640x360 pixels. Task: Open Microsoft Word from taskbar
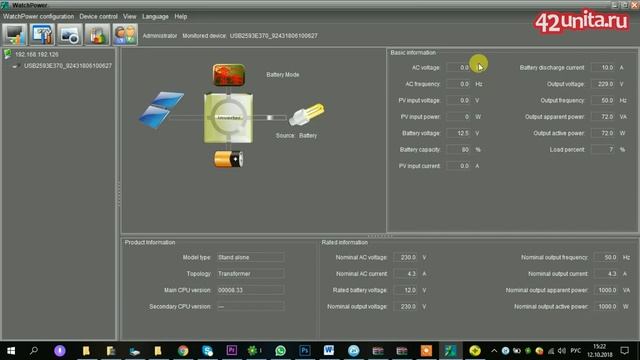pos(329,351)
